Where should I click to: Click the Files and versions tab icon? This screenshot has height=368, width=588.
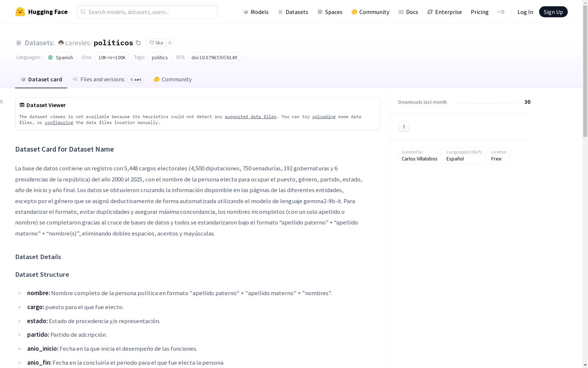coord(75,79)
